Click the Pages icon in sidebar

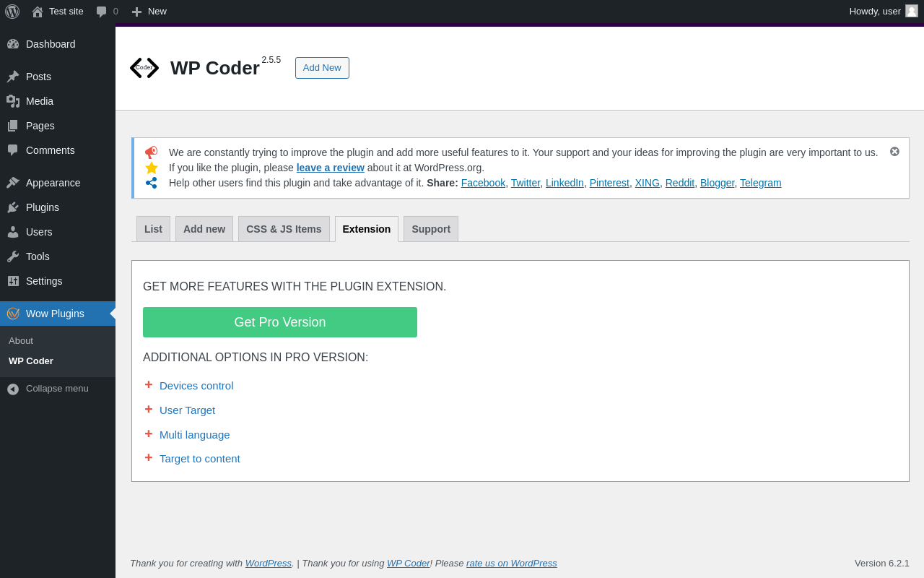point(13,126)
